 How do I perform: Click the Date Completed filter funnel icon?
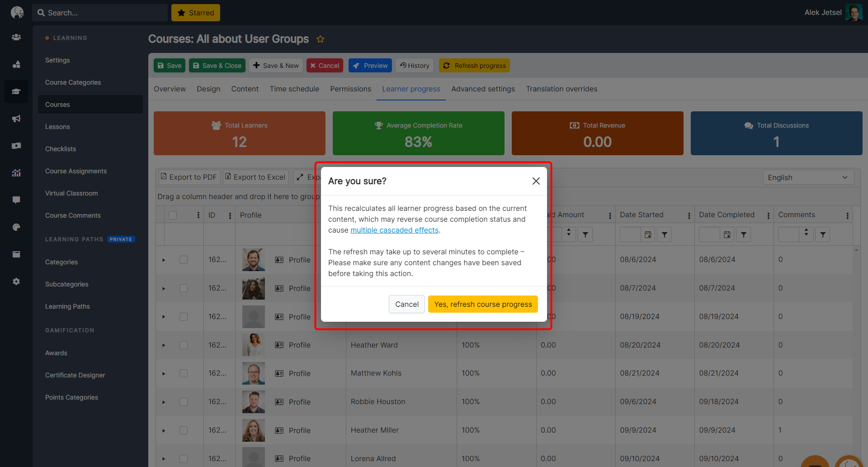[x=743, y=234]
